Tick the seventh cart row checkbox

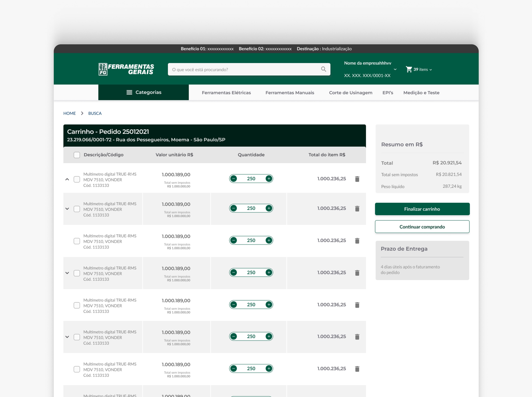77,369
